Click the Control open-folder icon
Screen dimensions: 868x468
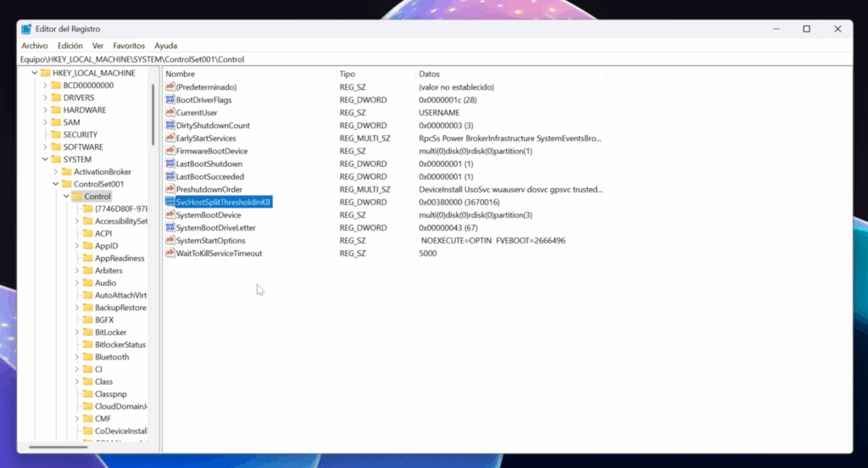[77, 196]
